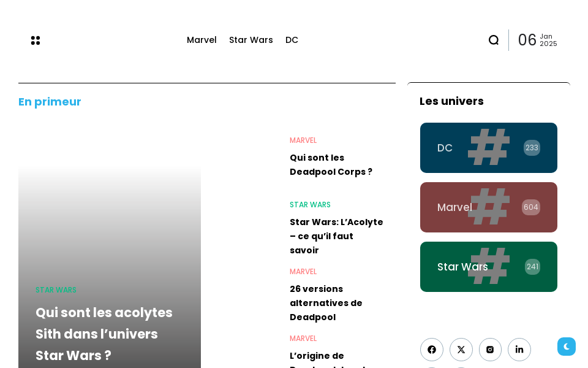Viewport: 588px width, 368px height.
Task: Click the 06 Jan 2025 date display
Action: tap(537, 40)
